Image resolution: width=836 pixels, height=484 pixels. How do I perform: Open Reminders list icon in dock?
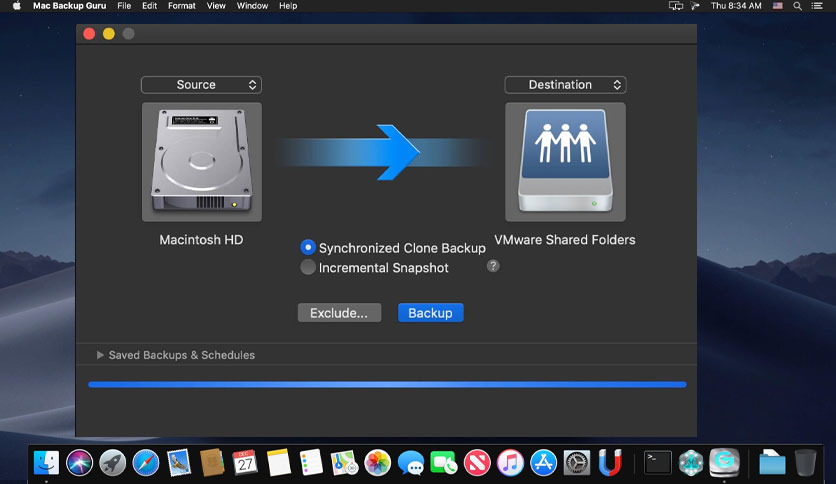click(x=311, y=462)
